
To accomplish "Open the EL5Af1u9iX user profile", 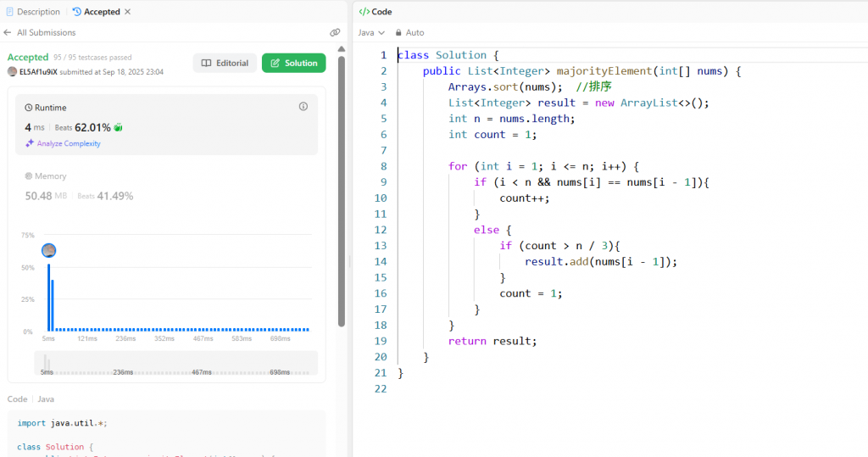I will pyautogui.click(x=38, y=72).
